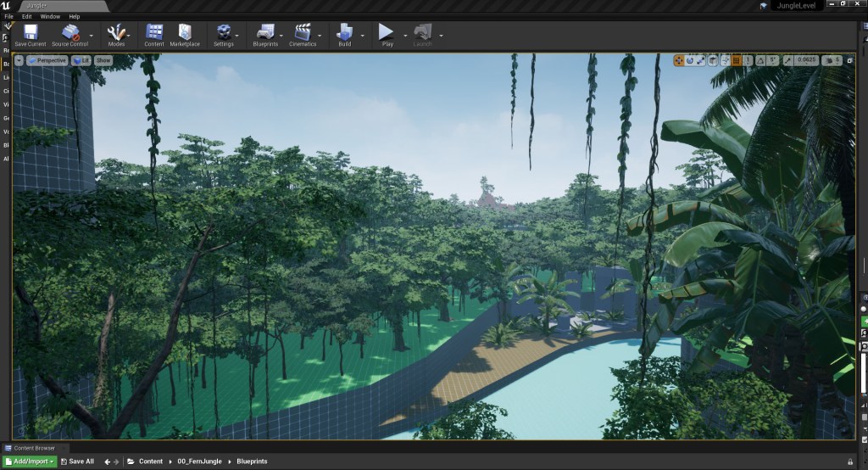Toggle scale snapping in viewport toolbar

pos(788,60)
